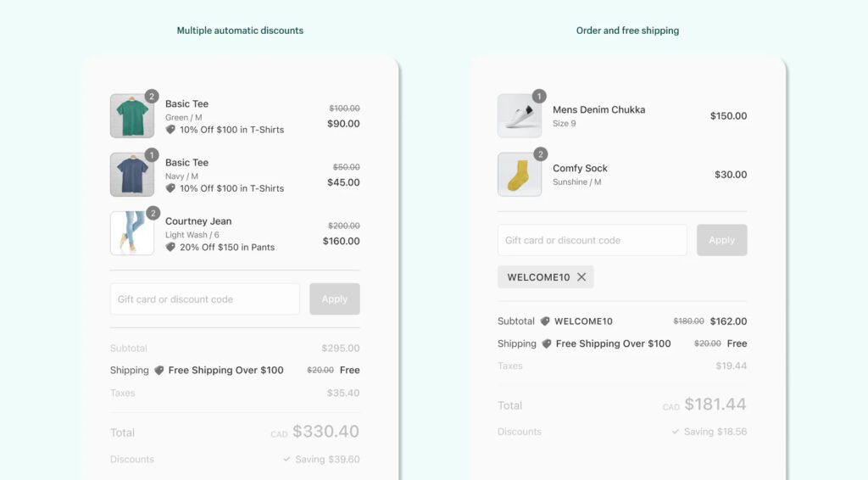The width and height of the screenshot is (868, 480).
Task: Click the yellow Comfy Sock thumbnail
Action: pyautogui.click(x=520, y=175)
